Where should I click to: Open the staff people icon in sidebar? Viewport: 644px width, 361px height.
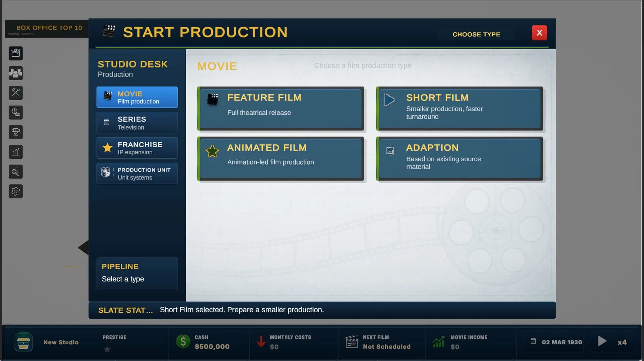(x=15, y=73)
